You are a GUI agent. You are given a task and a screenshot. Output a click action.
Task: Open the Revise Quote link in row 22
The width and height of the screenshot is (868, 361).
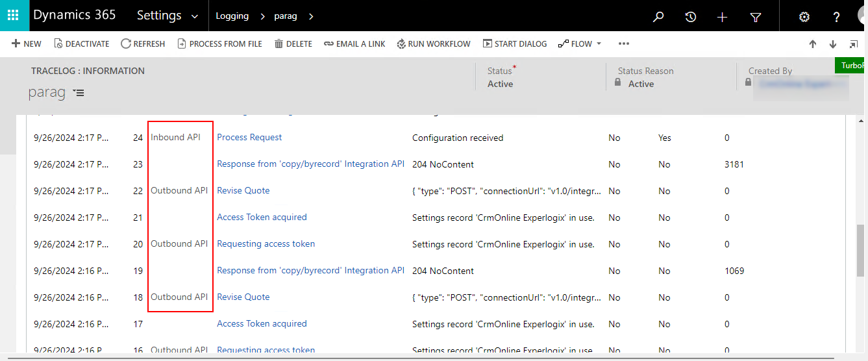(x=243, y=190)
